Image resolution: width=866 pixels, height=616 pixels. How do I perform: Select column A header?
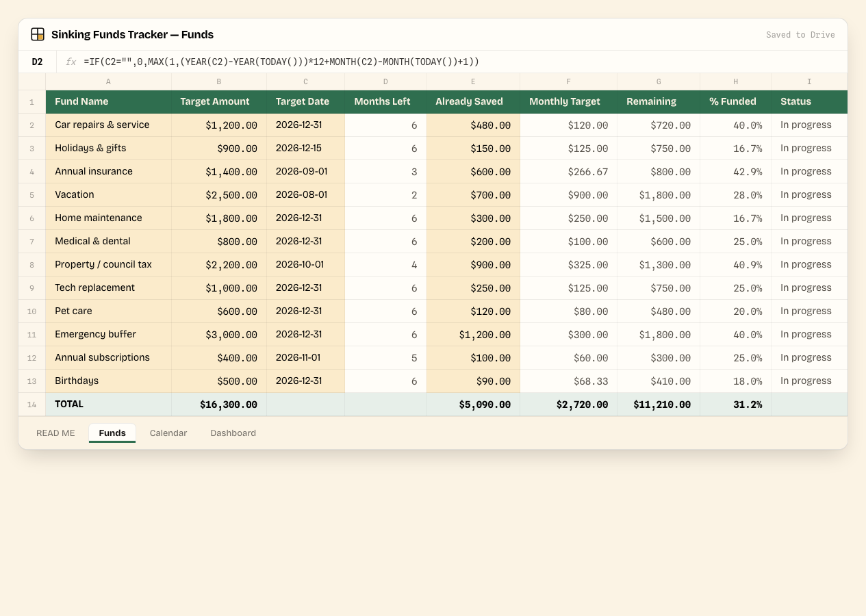pyautogui.click(x=108, y=81)
